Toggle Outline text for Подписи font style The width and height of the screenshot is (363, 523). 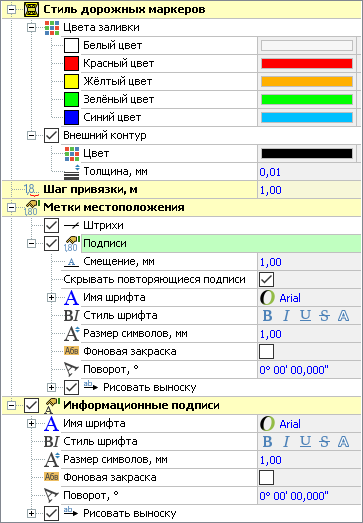[343, 316]
